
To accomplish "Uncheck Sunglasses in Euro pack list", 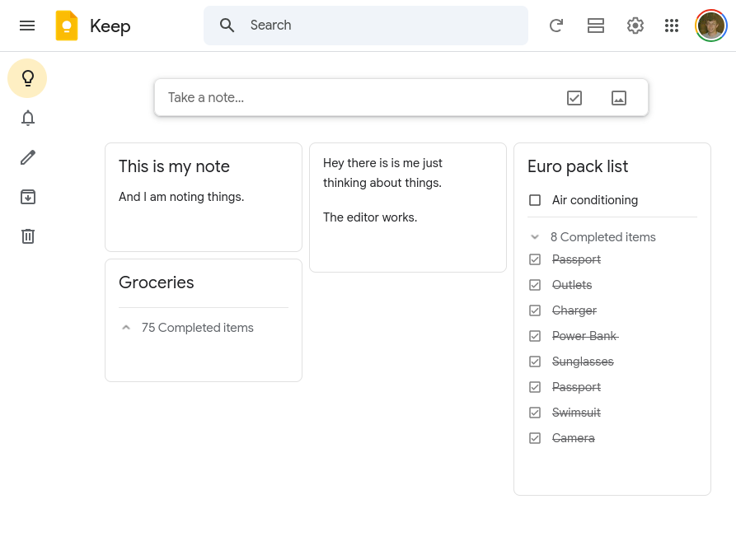I will [x=535, y=361].
